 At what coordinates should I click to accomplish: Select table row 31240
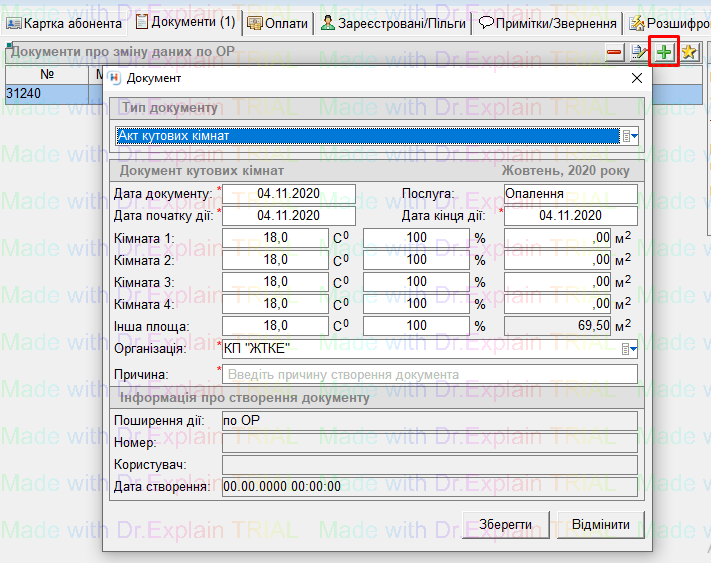(45, 93)
